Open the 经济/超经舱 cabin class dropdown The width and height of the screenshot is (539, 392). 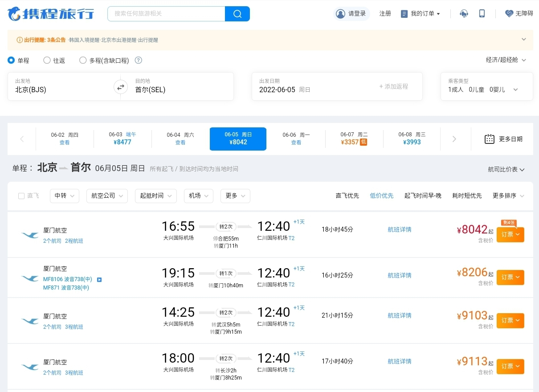[x=506, y=60]
